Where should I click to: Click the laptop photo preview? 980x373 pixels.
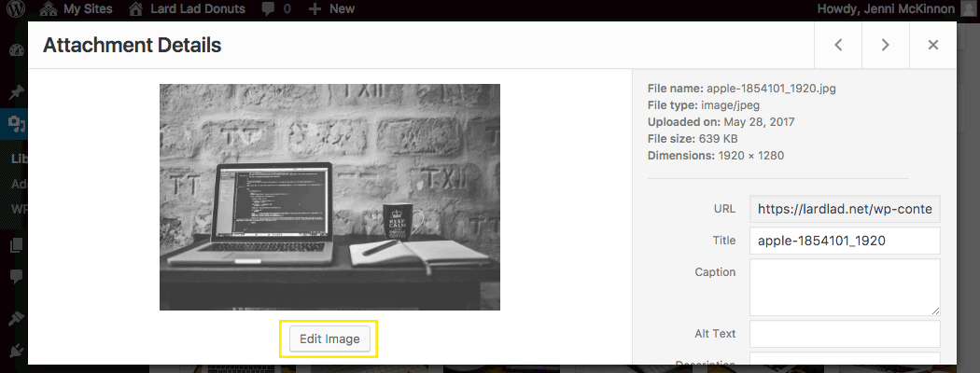click(x=329, y=197)
